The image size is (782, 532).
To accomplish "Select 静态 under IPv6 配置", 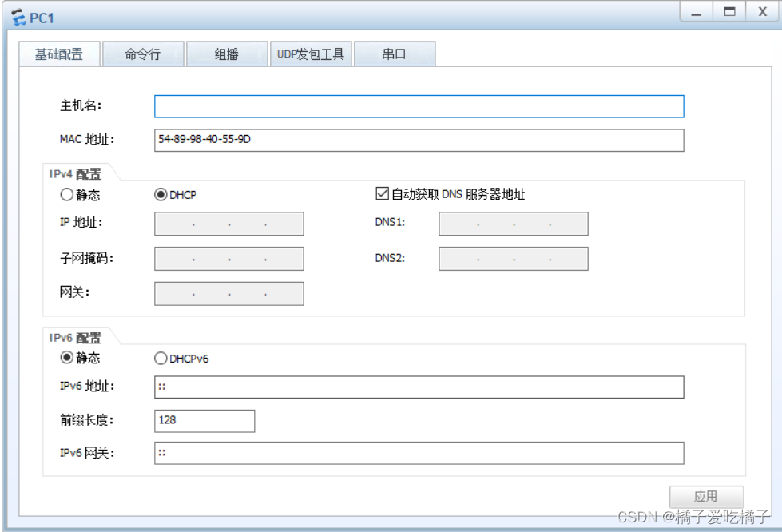I will pyautogui.click(x=66, y=358).
